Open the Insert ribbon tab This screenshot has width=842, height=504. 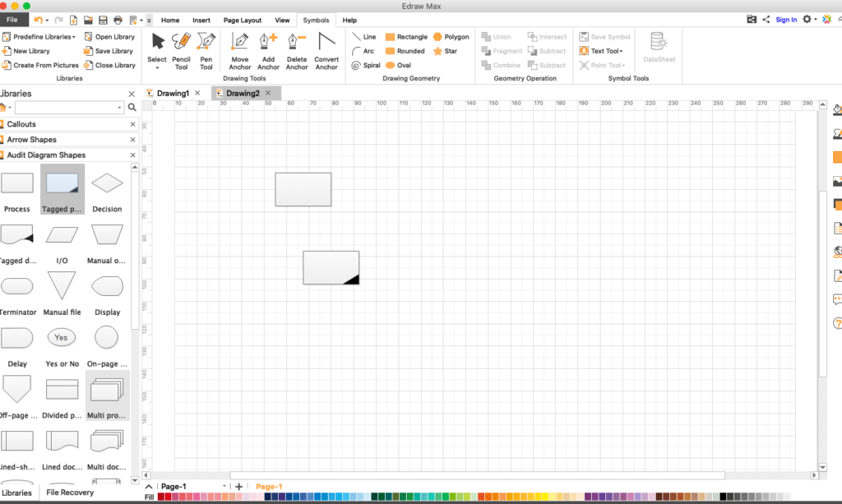click(x=201, y=20)
